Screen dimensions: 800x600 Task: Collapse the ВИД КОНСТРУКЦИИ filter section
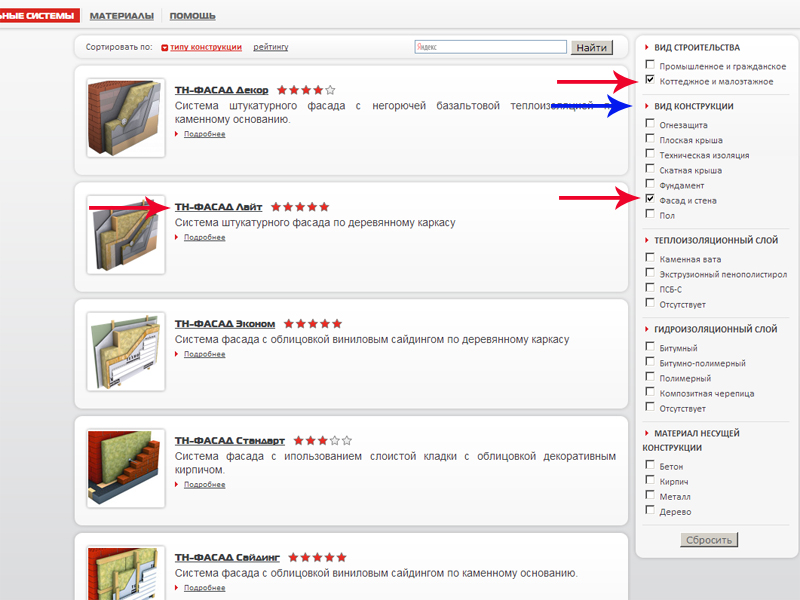[689, 106]
